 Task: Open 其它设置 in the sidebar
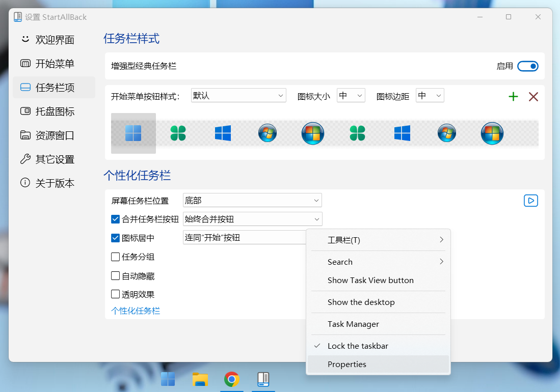pyautogui.click(x=54, y=159)
